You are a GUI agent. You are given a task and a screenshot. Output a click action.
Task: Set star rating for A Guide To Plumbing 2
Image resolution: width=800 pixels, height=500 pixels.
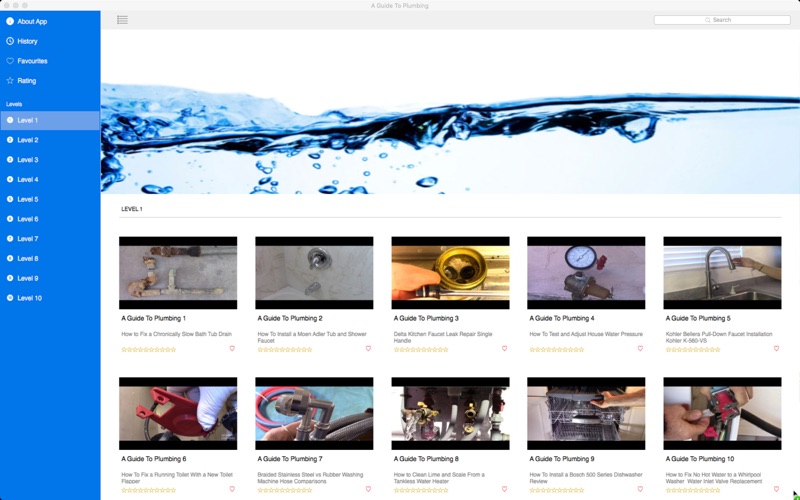coord(285,350)
